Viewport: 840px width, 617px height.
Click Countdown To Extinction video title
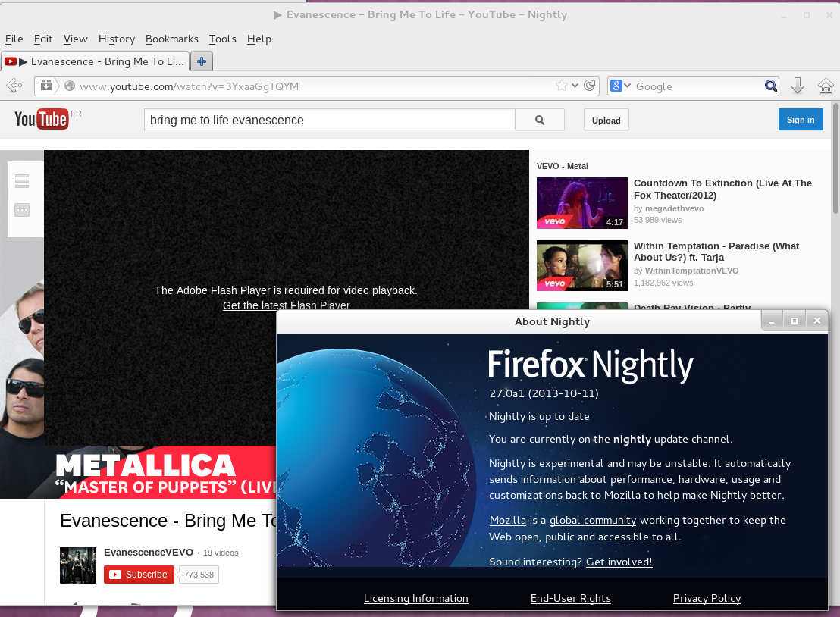pyautogui.click(x=722, y=189)
